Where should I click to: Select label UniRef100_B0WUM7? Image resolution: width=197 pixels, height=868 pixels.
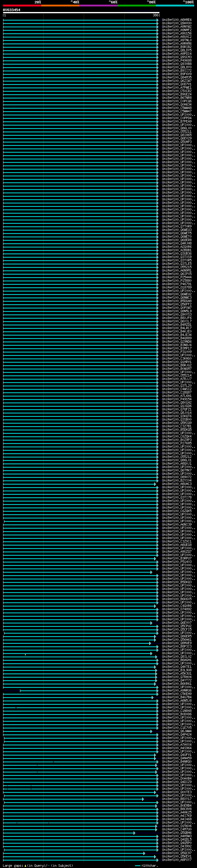176,369
